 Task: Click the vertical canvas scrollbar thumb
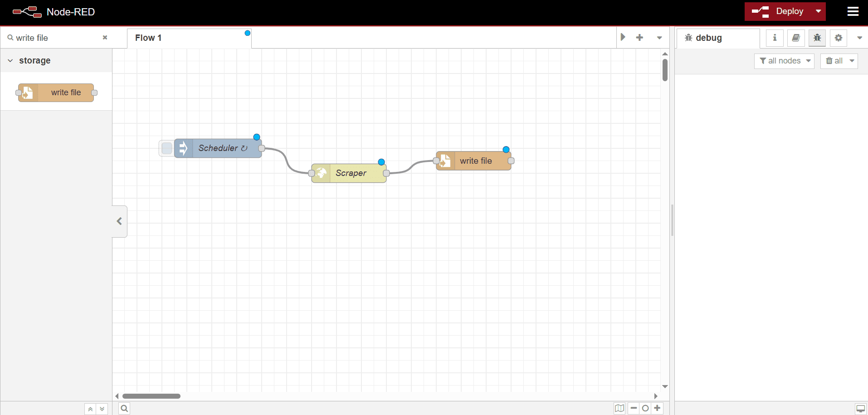pyautogui.click(x=665, y=70)
